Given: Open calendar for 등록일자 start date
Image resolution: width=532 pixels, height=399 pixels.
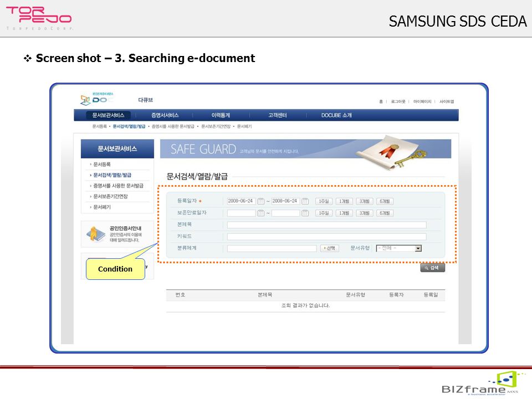Looking at the screenshot, I should (260, 201).
